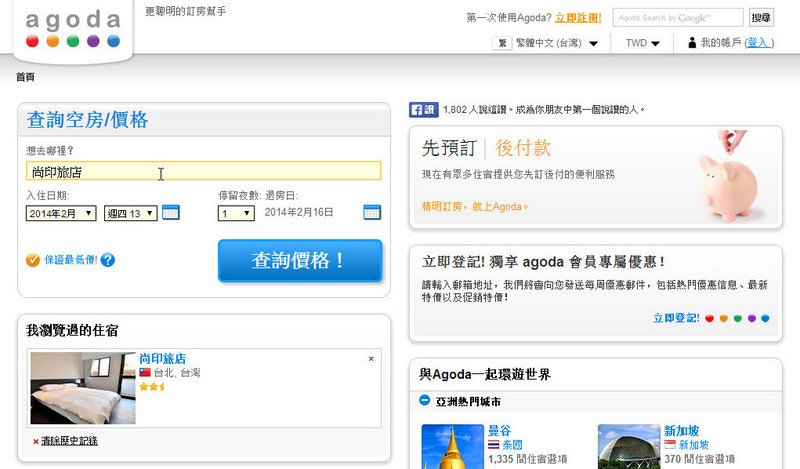Remove 尚印旅店 from viewed history
Screen dimensions: 800x469
371,359
